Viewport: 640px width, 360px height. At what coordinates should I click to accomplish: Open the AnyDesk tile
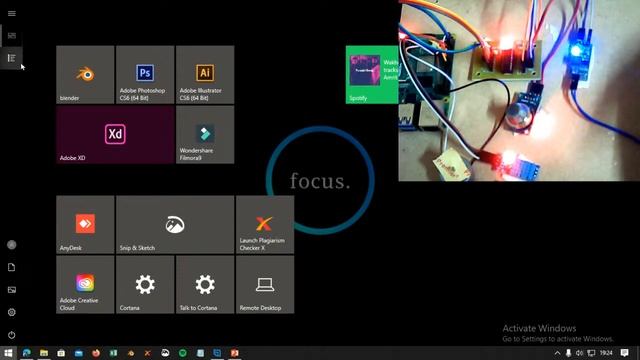point(85,224)
